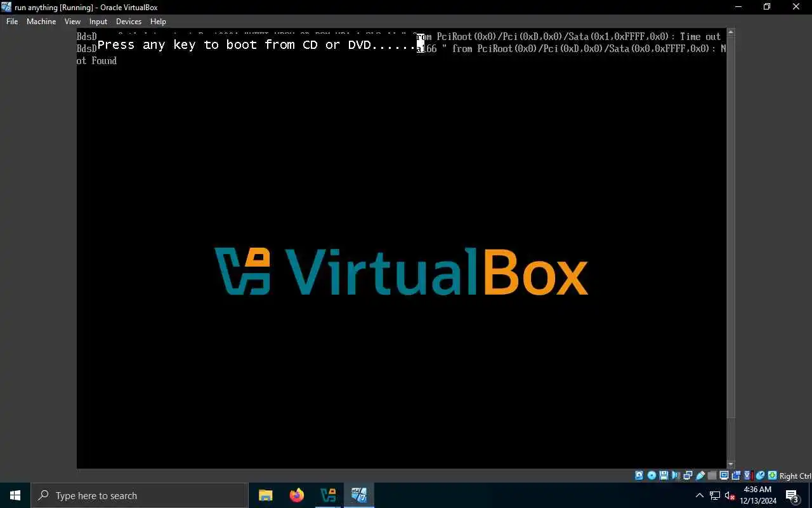
Task: Click the taskbar search box
Action: coord(140,495)
